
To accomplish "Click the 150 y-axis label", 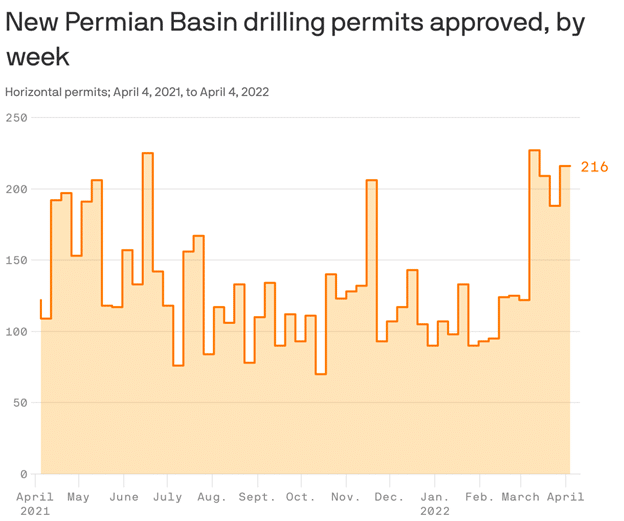I will (16, 260).
